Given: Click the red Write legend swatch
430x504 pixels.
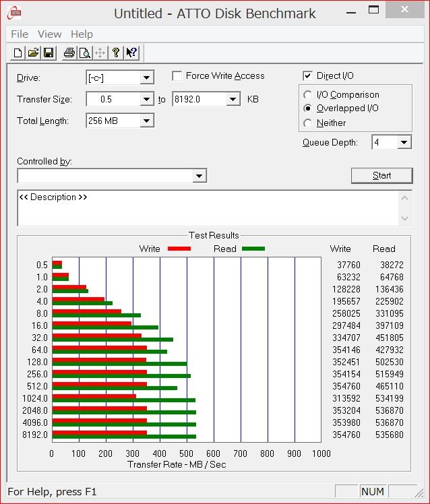Looking at the screenshot, I should click(179, 249).
